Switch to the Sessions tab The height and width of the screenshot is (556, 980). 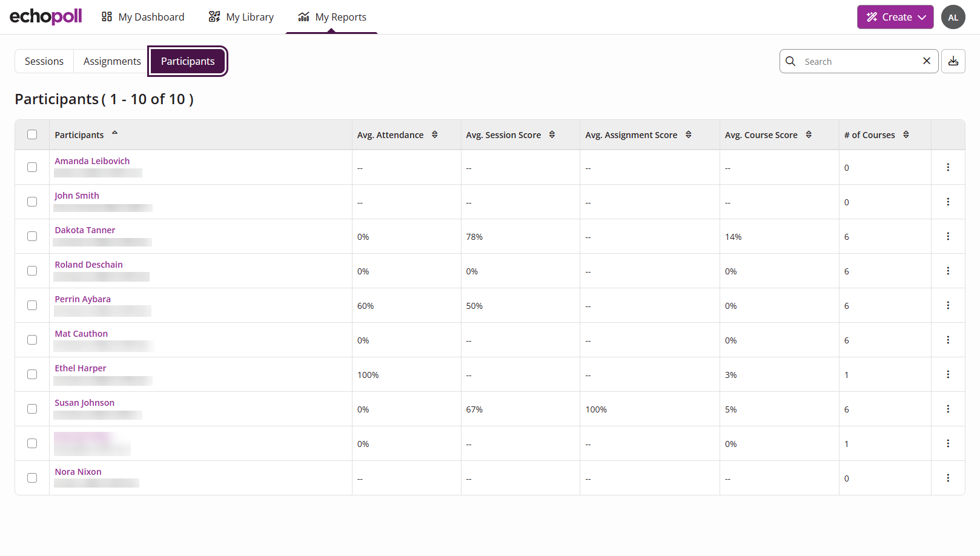44,61
